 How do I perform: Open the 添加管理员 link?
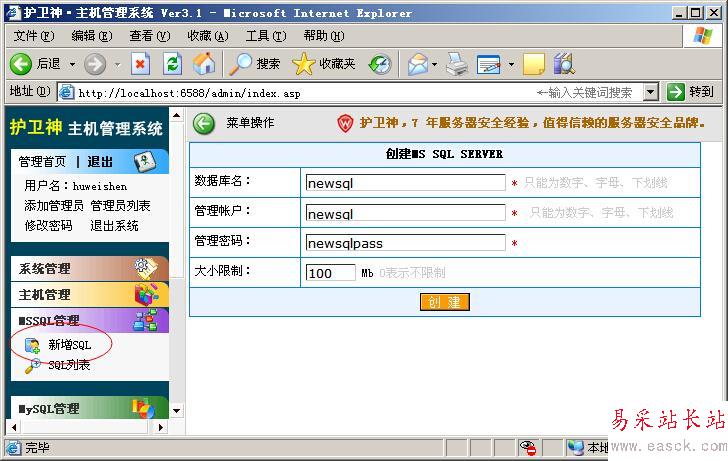(53, 206)
